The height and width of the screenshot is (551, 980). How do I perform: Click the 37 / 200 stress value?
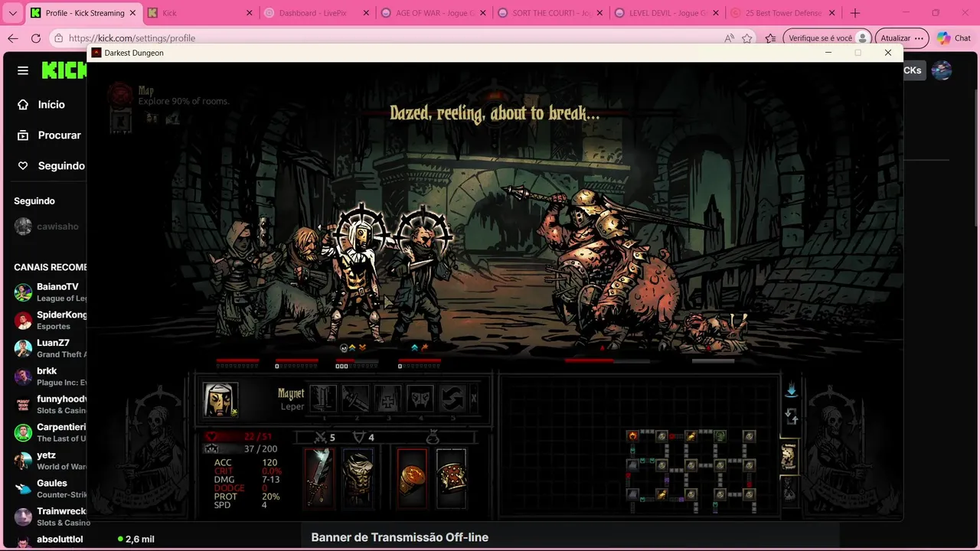(x=260, y=449)
